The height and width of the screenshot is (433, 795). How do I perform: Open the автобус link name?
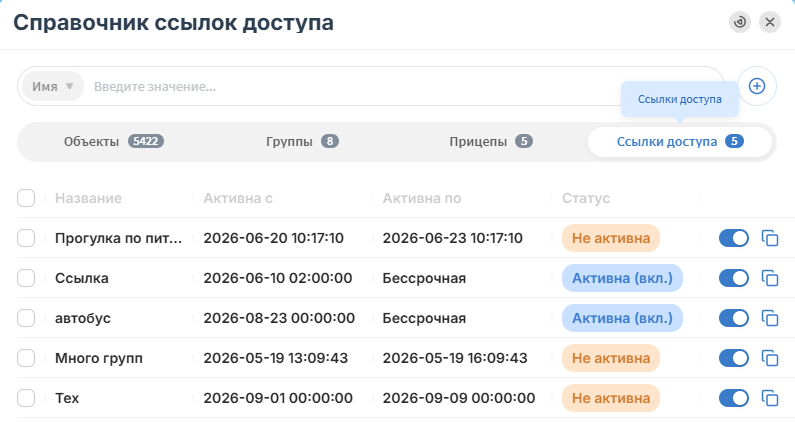pos(83,318)
